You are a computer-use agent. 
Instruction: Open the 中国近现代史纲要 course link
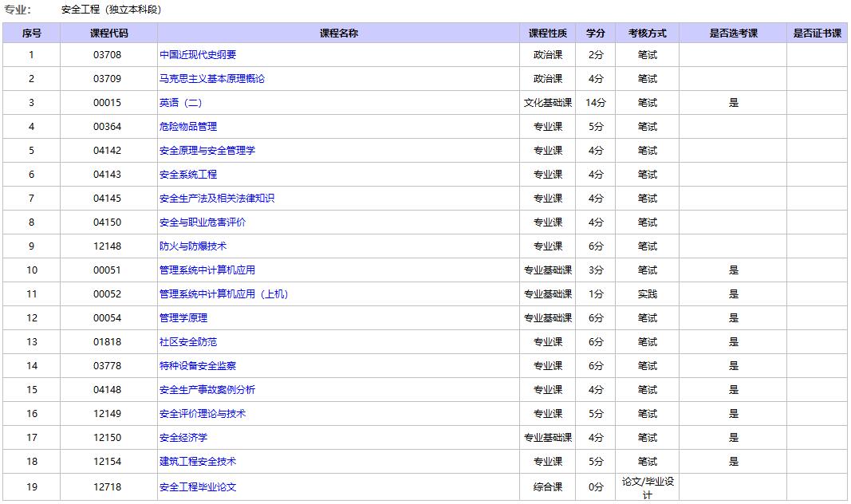point(198,55)
